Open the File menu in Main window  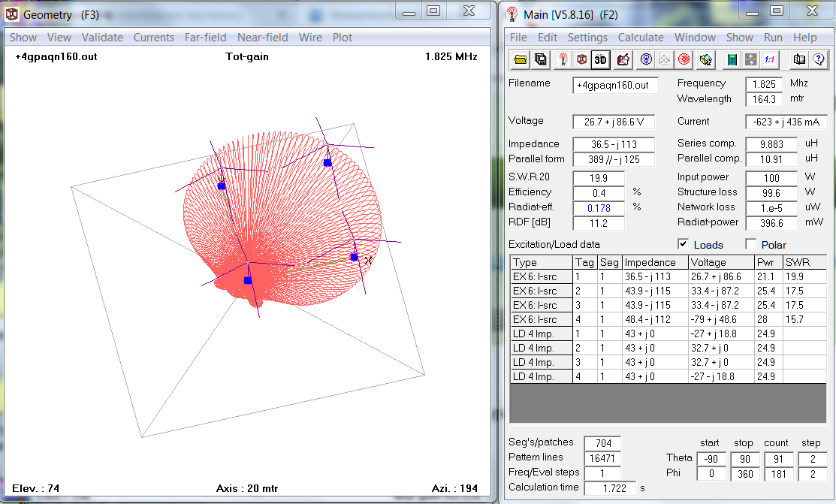click(x=518, y=38)
